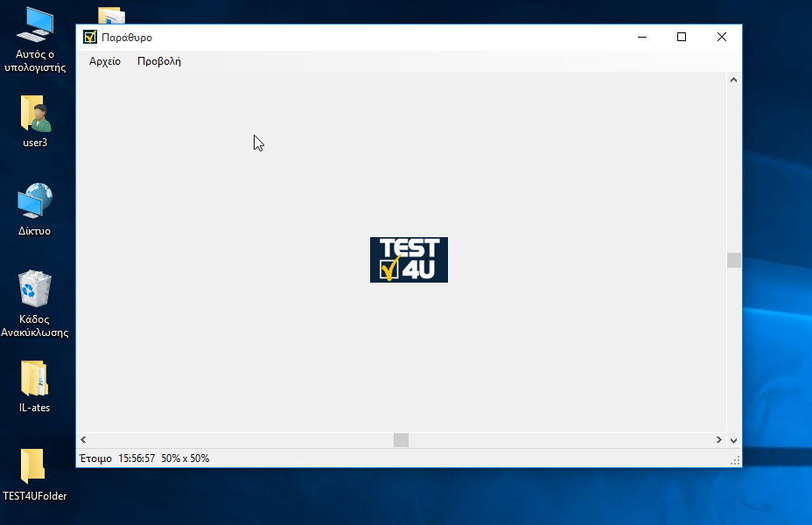Maximize the Παράθυρο window

pos(682,37)
